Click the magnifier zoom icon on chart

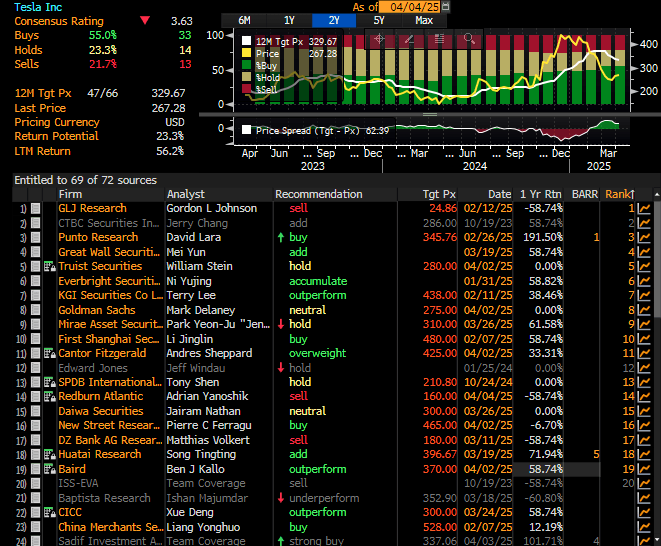tap(469, 40)
